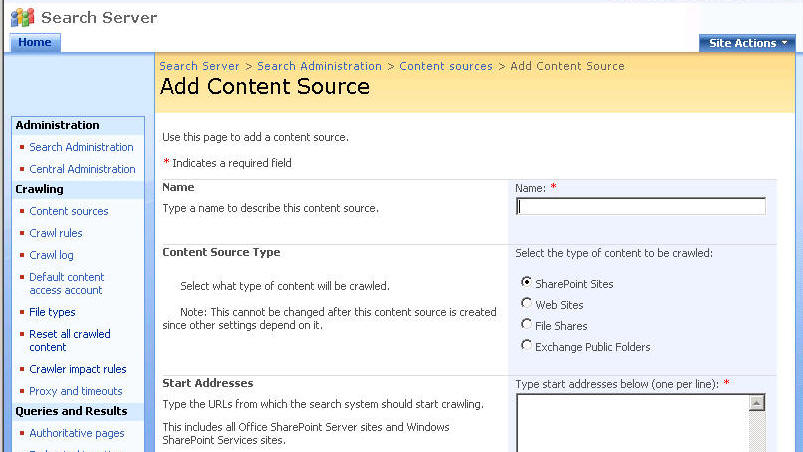Select the SharePoint Sites radio button
This screenshot has height=452, width=803.
pyautogui.click(x=526, y=282)
